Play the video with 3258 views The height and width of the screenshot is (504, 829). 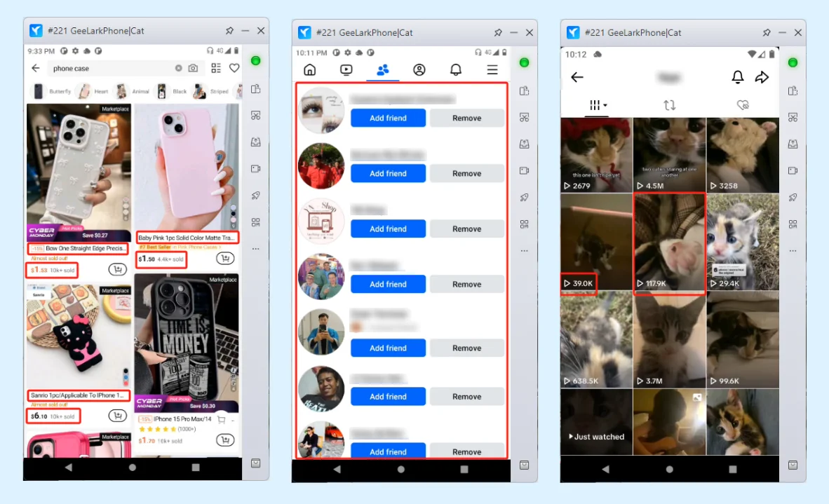click(743, 155)
